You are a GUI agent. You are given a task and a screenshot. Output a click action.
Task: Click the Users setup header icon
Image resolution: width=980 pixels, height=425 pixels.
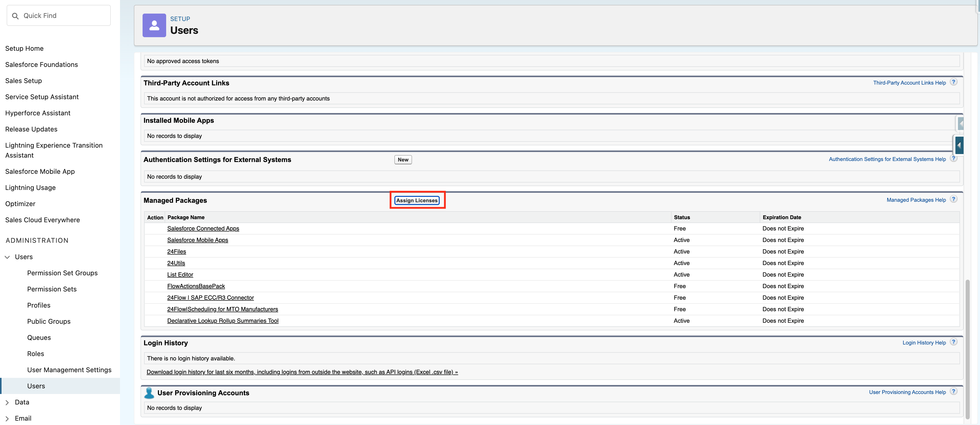point(154,25)
